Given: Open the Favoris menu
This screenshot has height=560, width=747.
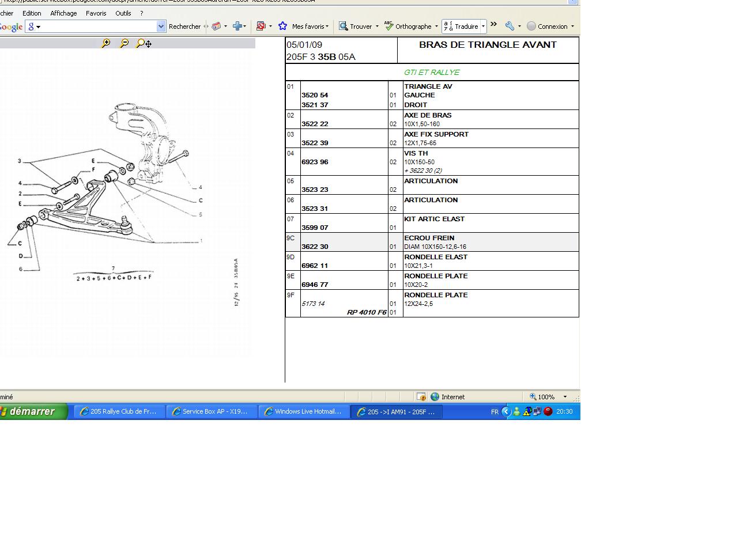Looking at the screenshot, I should tap(96, 13).
